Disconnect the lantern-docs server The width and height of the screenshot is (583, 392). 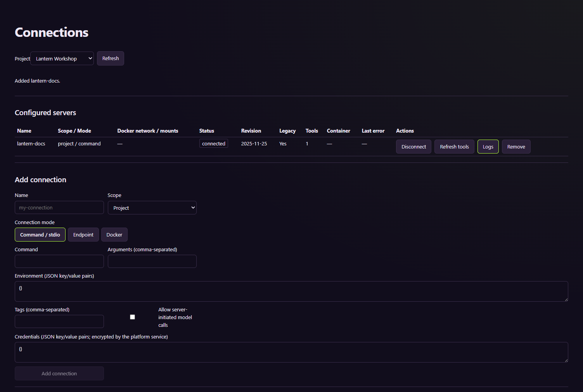413,147
